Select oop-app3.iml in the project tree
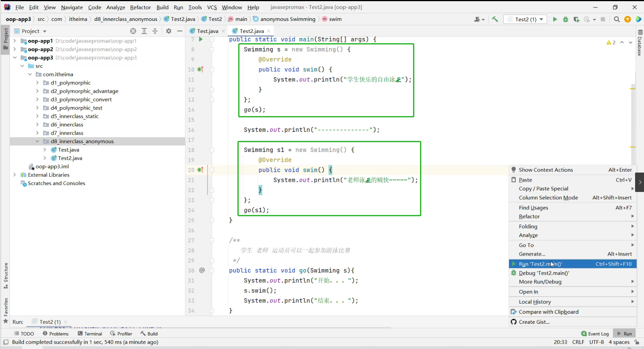The image size is (644, 349). click(x=52, y=166)
